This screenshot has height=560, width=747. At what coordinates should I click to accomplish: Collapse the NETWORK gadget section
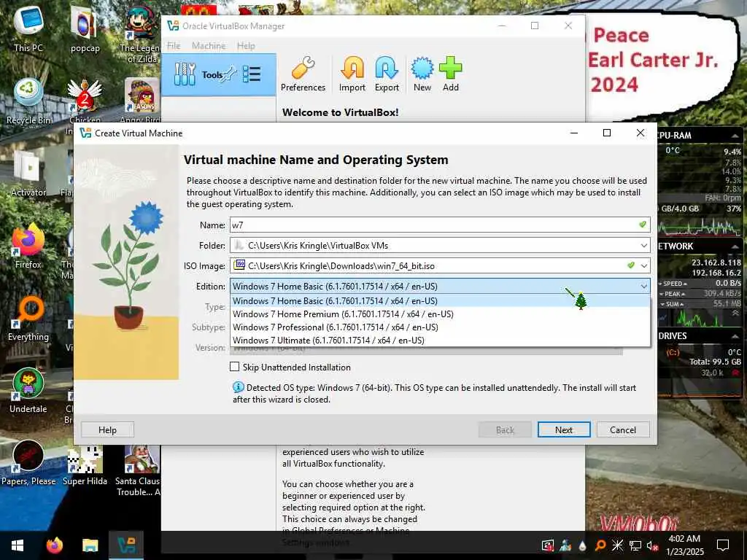pos(735,246)
